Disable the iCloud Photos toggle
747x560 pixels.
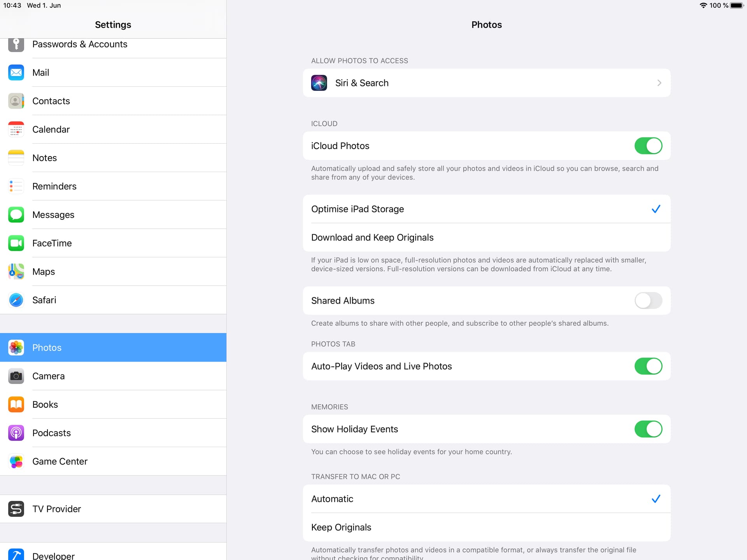648,146
